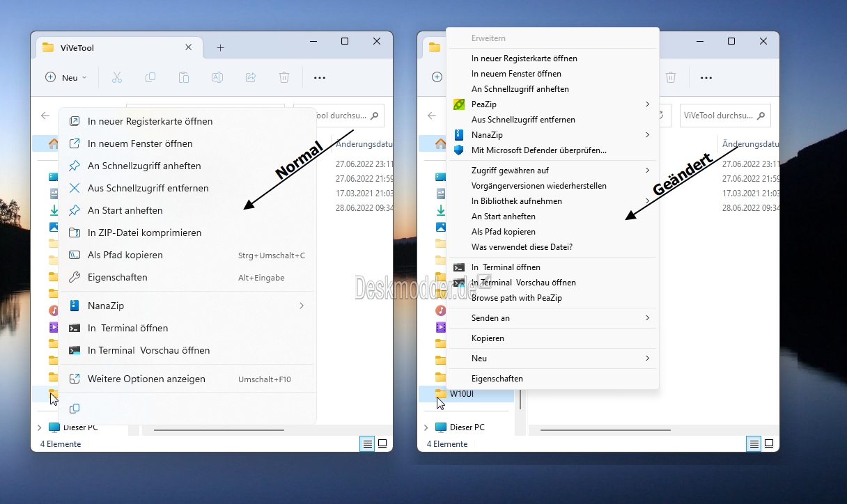The image size is (847, 504).
Task: Select 'In ZIP-Datei komprimieren' menu entry
Action: point(187,233)
